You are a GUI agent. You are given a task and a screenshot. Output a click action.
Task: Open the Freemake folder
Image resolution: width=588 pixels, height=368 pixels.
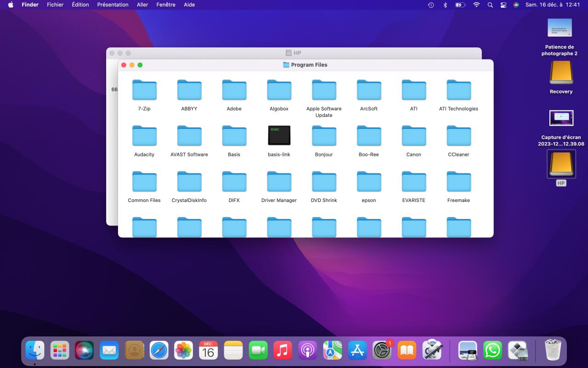tap(459, 182)
